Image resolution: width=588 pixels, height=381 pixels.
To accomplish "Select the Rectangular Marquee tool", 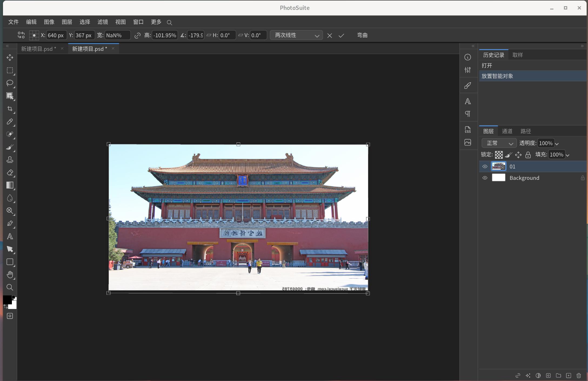I will point(10,70).
